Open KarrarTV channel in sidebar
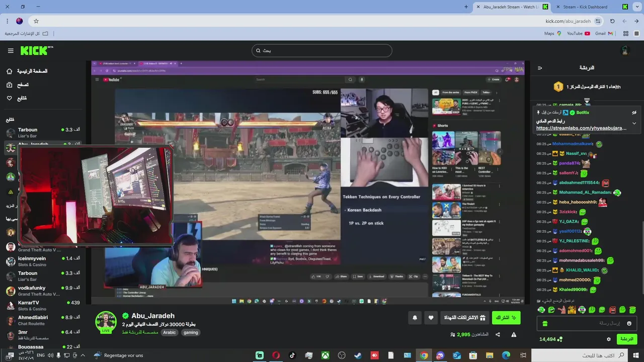The height and width of the screenshot is (362, 644). click(x=43, y=305)
